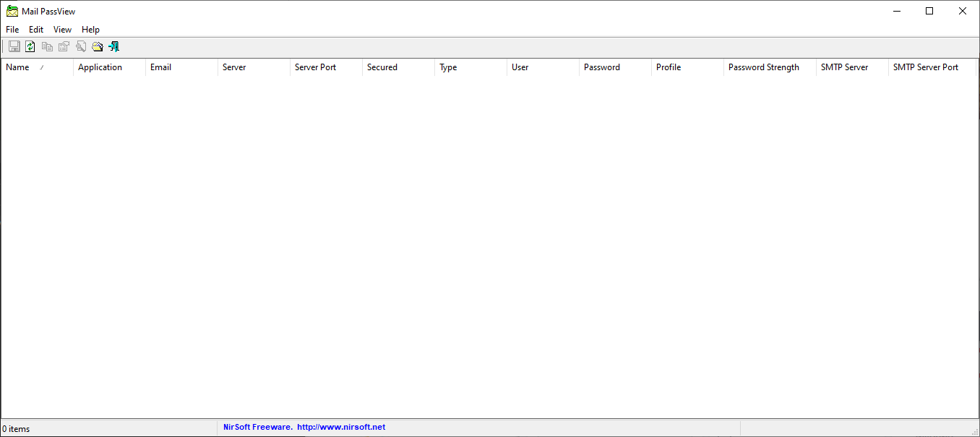Screen dimensions: 980x437
Task: Maximize the Mail PassView window
Action: [x=929, y=11]
